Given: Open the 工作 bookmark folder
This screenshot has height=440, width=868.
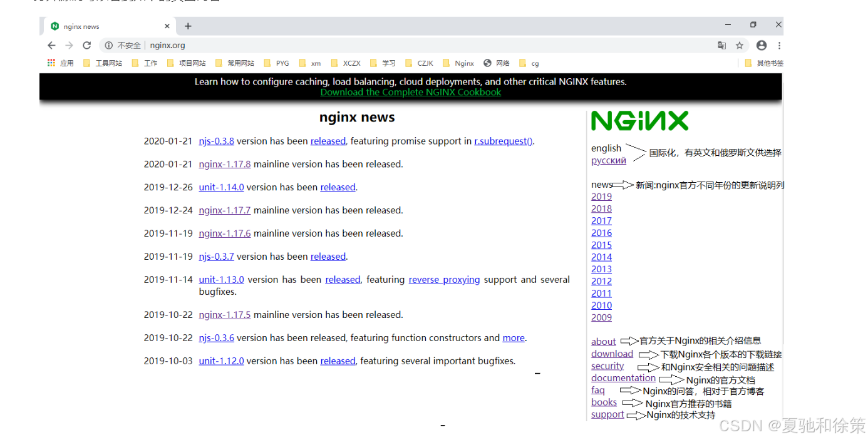Looking at the screenshot, I should [145, 63].
